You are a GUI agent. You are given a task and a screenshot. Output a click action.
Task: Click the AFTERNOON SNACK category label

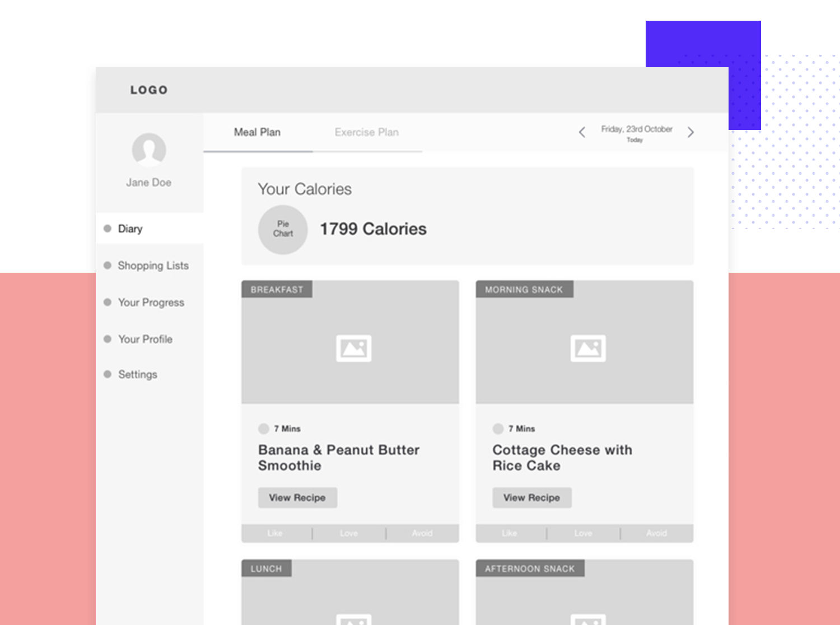point(530,568)
